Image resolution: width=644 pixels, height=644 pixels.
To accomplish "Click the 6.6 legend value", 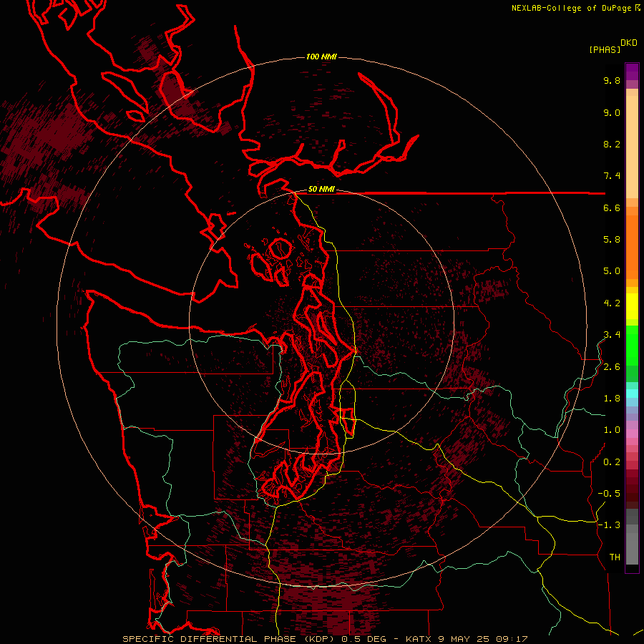I will tap(612, 208).
